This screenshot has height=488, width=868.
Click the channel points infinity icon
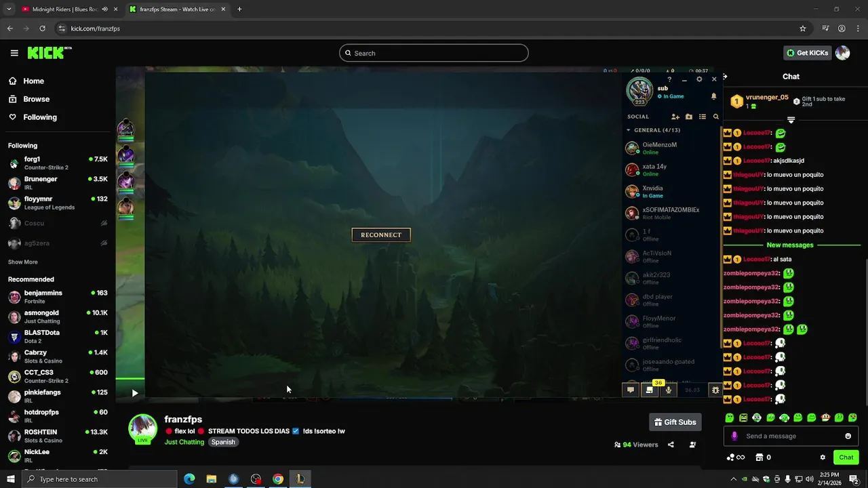point(735,457)
